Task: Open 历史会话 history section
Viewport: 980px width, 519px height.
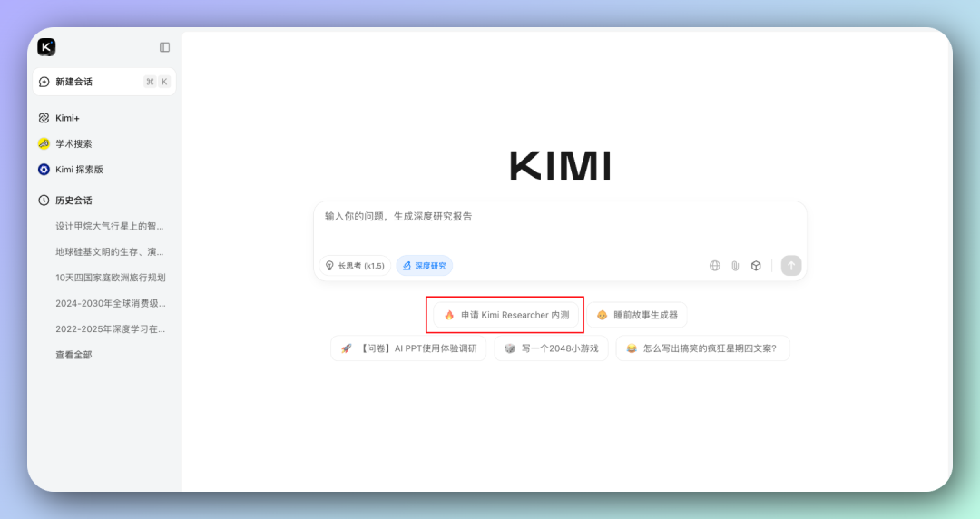Action: tap(73, 201)
